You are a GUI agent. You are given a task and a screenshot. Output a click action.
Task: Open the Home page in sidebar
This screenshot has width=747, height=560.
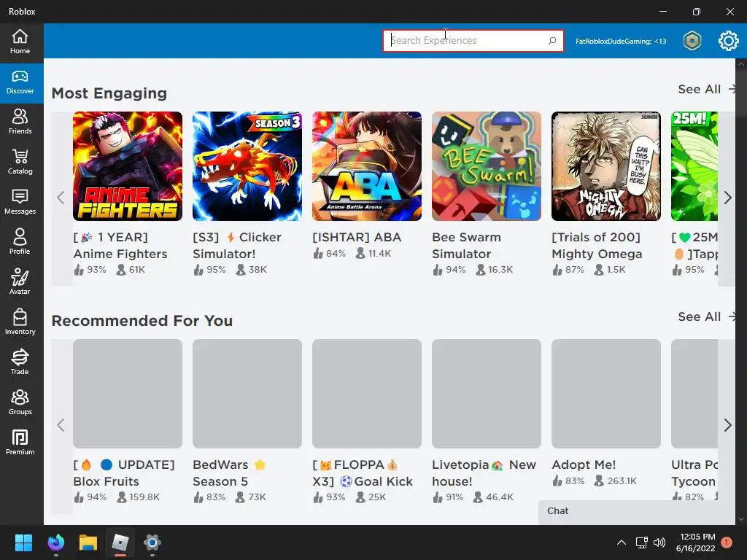(x=20, y=42)
